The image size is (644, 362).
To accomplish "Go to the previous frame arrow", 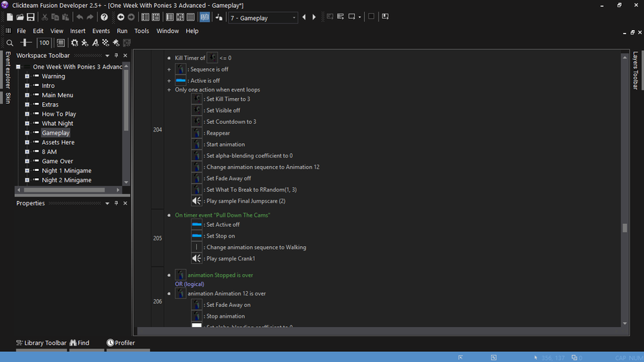I will tap(304, 17).
